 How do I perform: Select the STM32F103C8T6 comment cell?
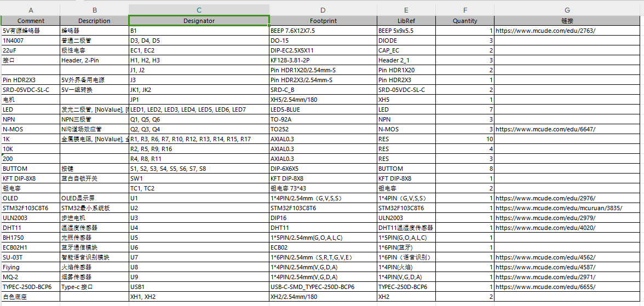point(26,208)
